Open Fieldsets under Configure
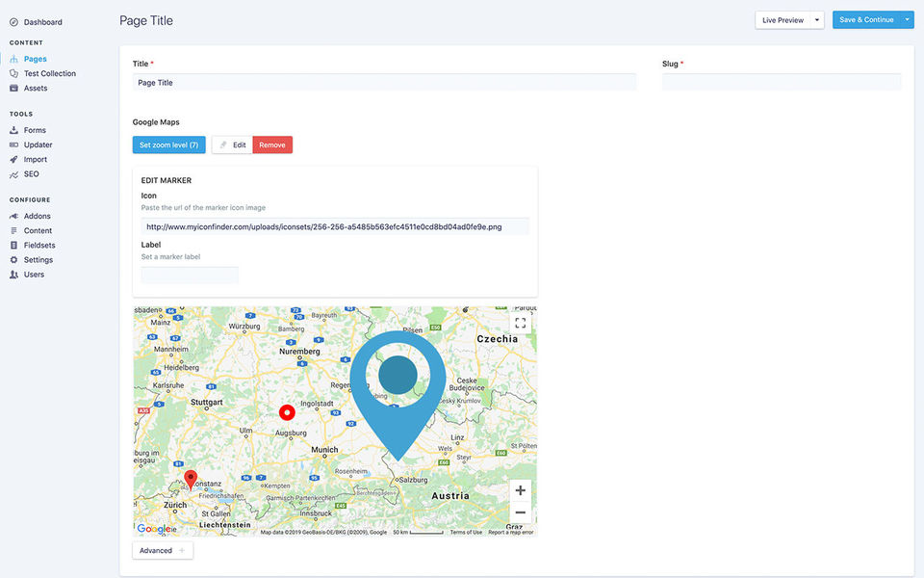Viewport: 924px width, 578px height. click(39, 246)
